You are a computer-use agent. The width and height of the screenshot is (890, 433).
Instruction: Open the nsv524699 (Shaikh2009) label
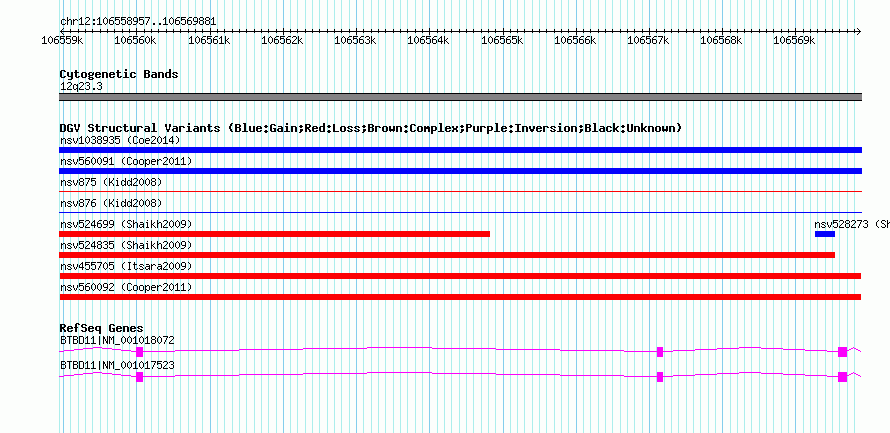click(126, 224)
